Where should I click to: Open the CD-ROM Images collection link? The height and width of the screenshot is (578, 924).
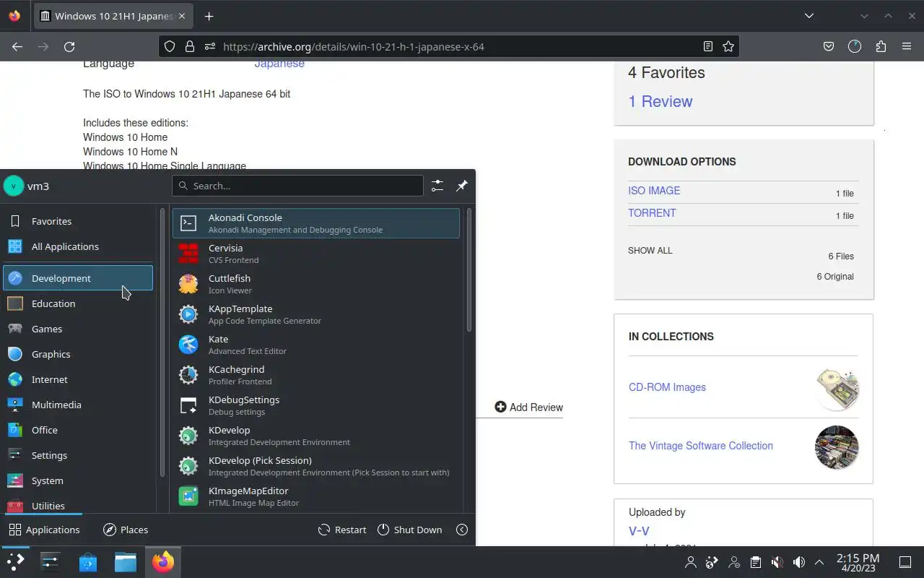point(667,387)
